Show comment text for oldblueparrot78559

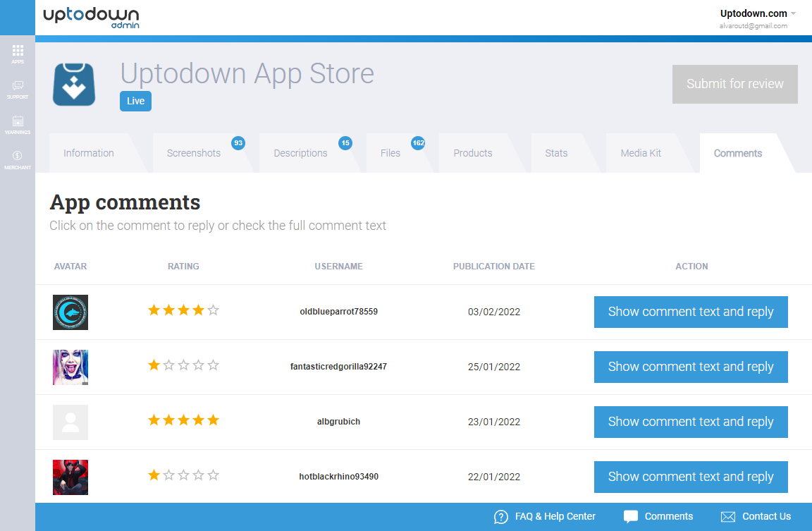[x=691, y=312]
